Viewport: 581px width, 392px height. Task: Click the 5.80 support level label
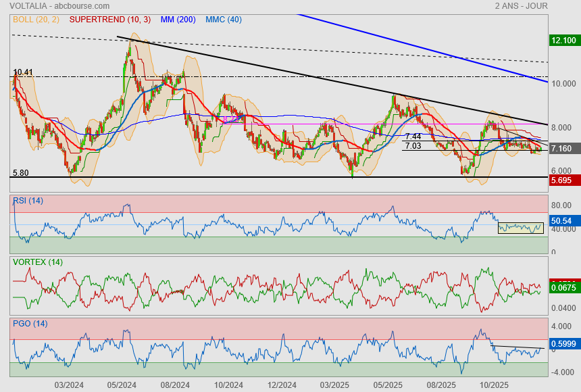pyautogui.click(x=20, y=173)
